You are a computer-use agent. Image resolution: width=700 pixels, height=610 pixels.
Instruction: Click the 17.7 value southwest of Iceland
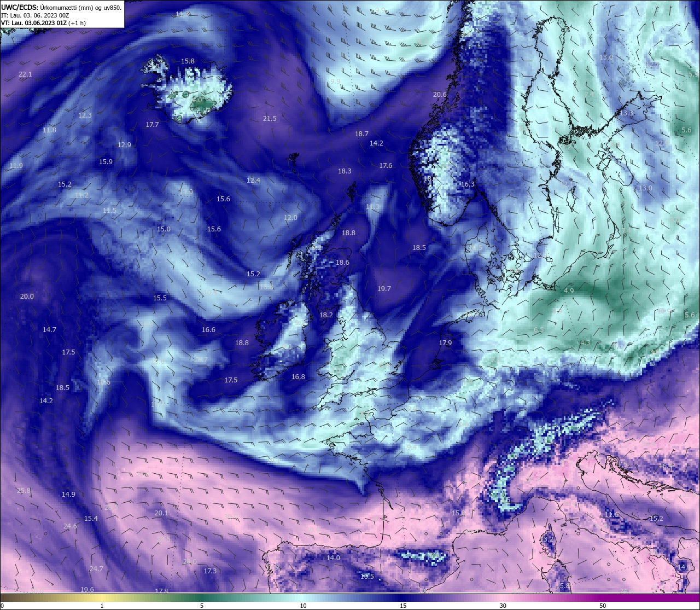pos(152,124)
